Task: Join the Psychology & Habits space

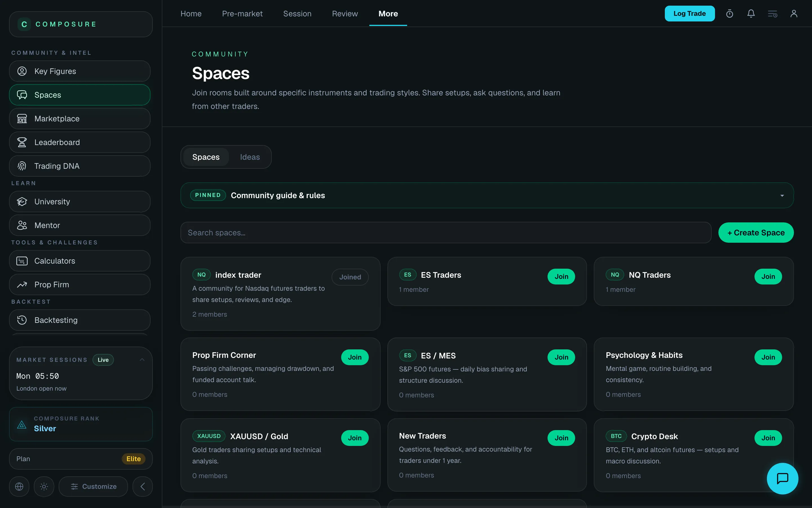Action: click(x=768, y=357)
